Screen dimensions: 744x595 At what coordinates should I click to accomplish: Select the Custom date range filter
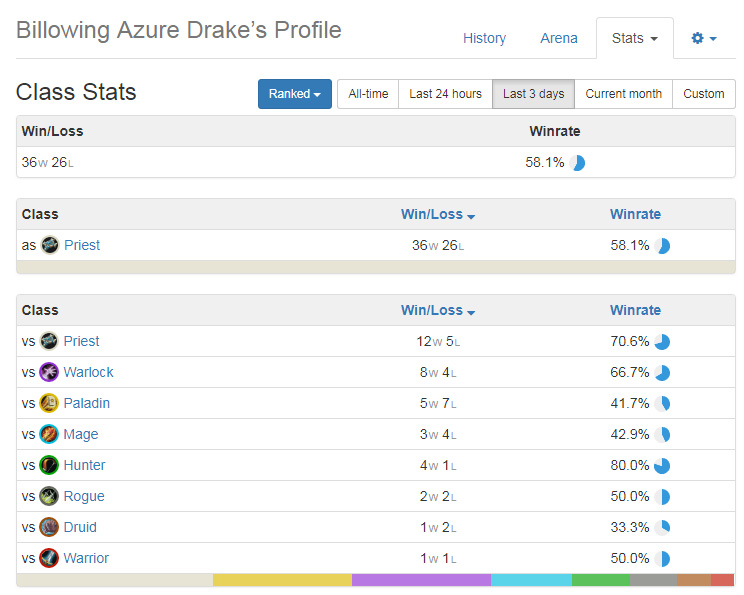point(704,94)
